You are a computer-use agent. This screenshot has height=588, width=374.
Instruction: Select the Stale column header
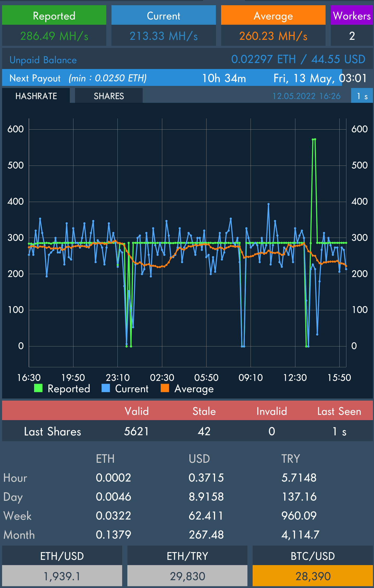point(204,411)
